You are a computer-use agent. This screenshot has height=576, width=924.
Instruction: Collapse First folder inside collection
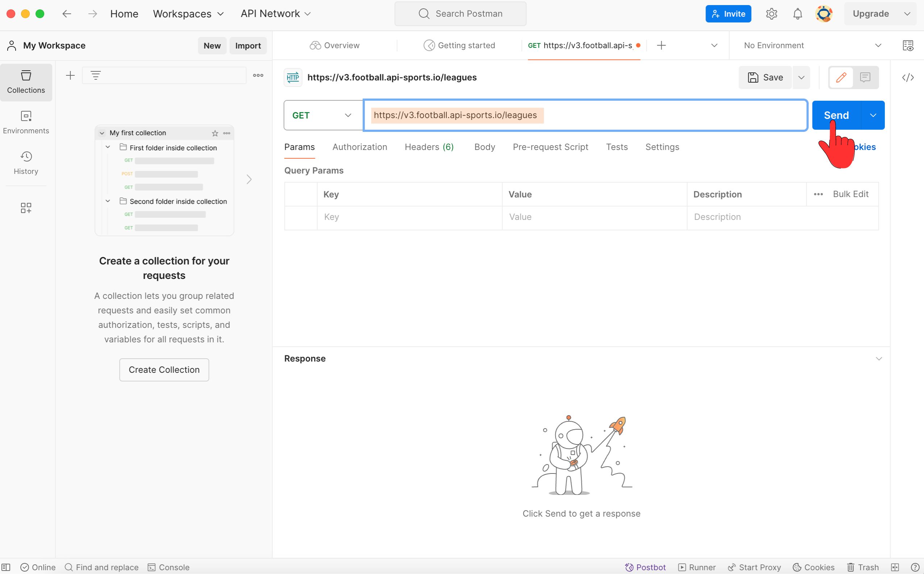(108, 147)
